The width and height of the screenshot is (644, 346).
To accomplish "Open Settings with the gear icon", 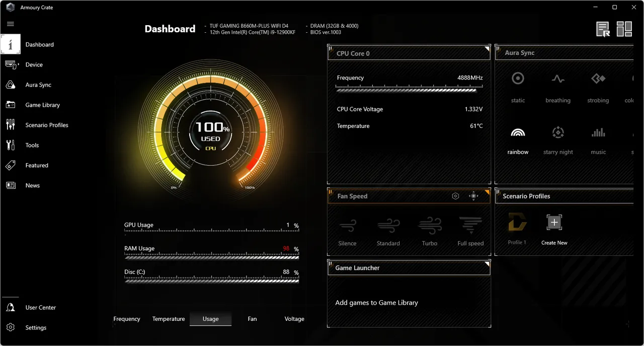I will click(11, 327).
